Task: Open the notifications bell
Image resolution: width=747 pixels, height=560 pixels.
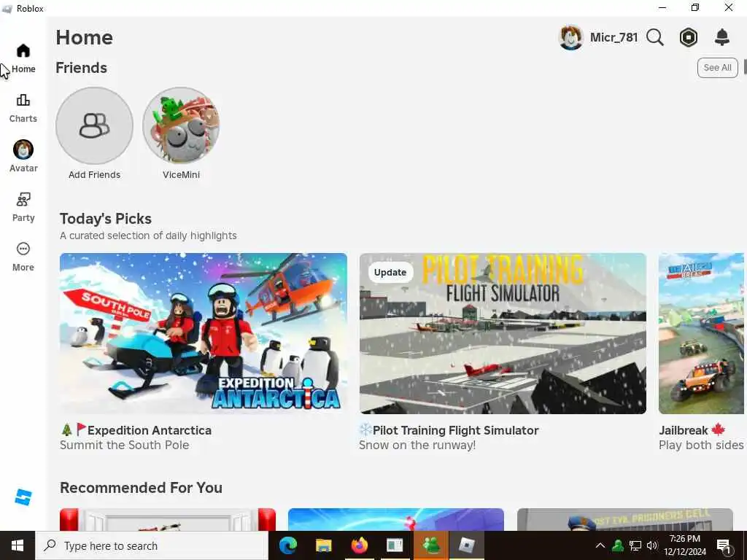Action: [722, 37]
